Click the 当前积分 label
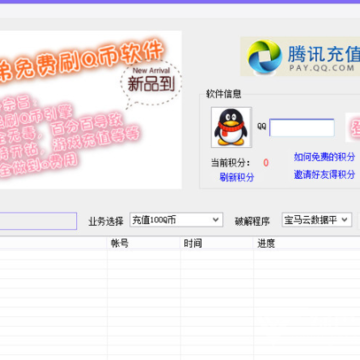 (x=231, y=163)
